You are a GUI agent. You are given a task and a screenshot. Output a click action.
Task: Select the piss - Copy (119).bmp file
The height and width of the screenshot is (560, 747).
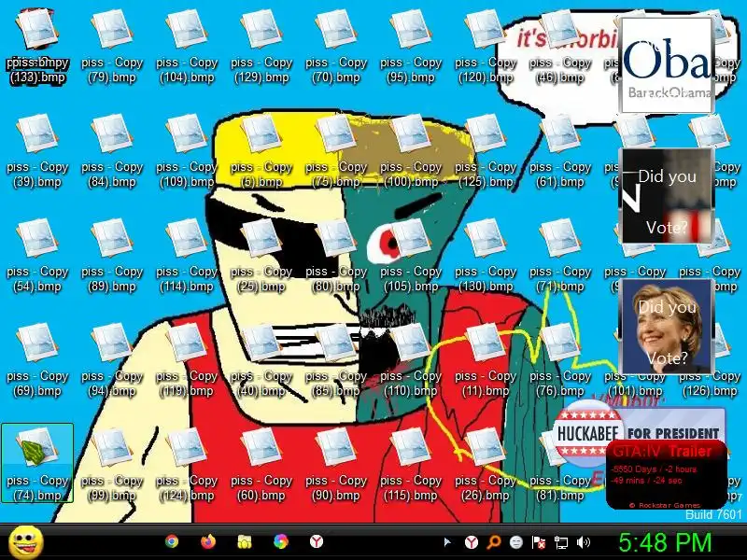click(187, 361)
